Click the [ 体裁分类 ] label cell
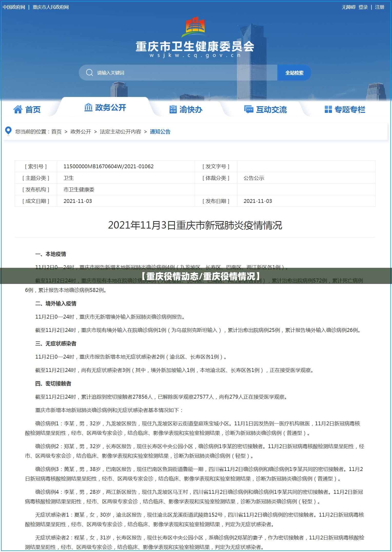 216,178
